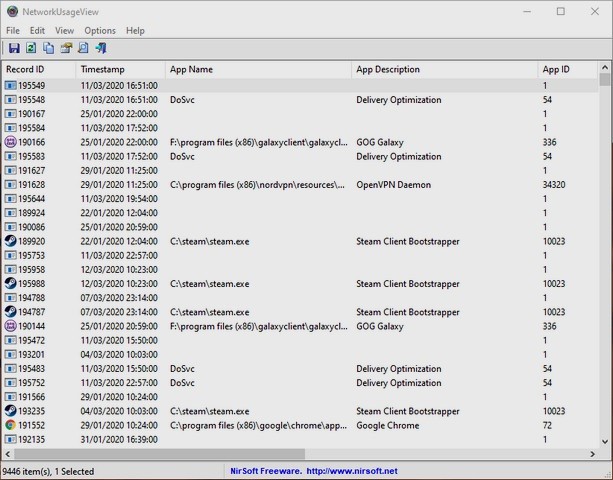Click the chrome app path cell

click(258, 425)
